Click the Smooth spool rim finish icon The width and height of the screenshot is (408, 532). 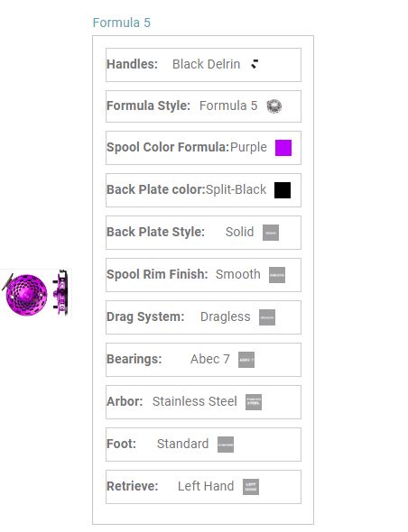click(x=277, y=275)
